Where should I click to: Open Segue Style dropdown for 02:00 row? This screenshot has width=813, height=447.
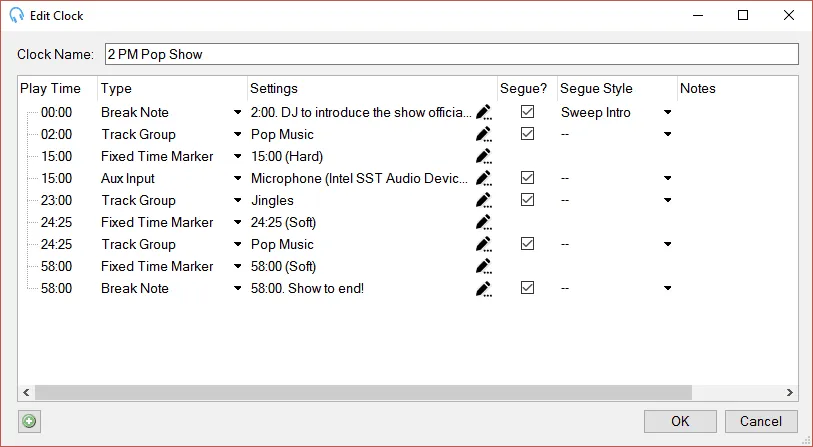[x=668, y=134]
